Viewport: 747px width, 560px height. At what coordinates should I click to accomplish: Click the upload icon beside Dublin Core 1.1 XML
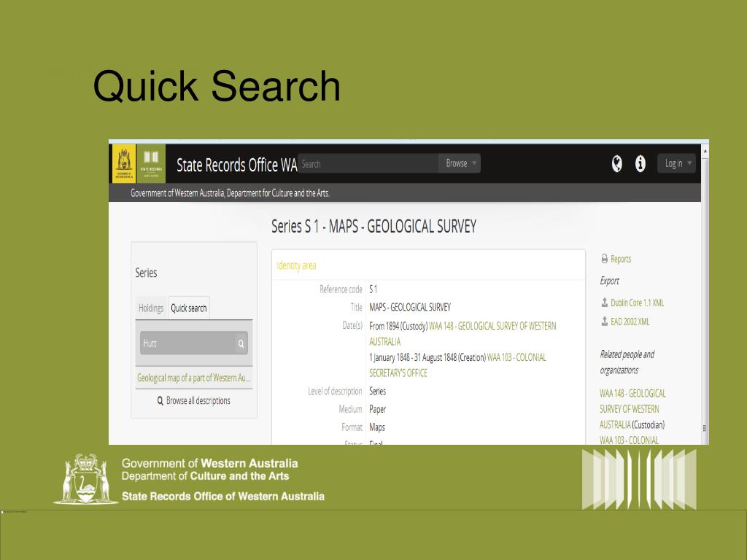coord(604,303)
